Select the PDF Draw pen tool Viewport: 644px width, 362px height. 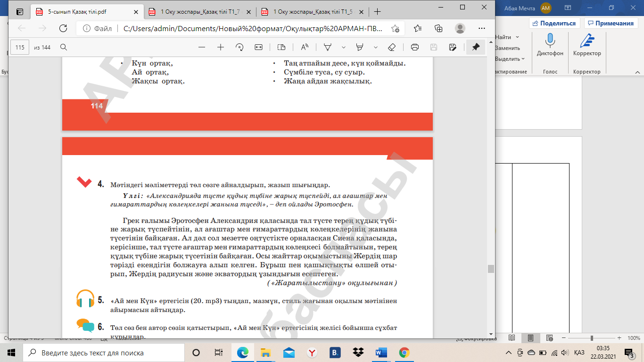point(328,47)
